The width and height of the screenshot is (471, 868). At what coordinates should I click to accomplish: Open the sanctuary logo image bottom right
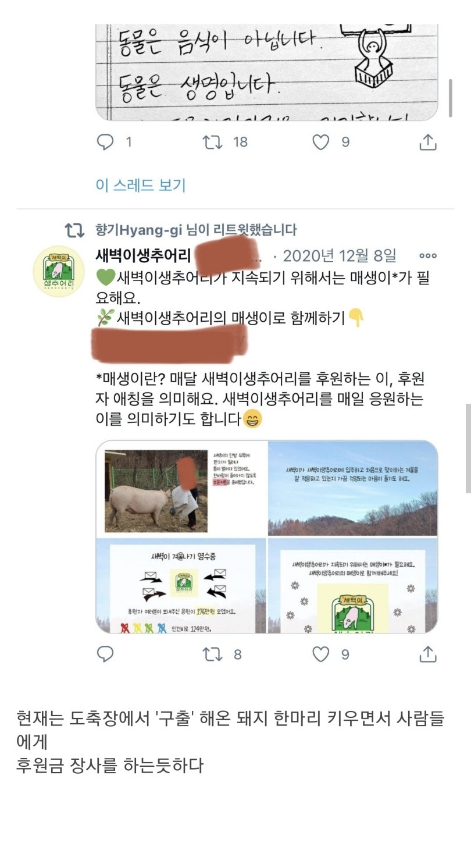coord(352,585)
